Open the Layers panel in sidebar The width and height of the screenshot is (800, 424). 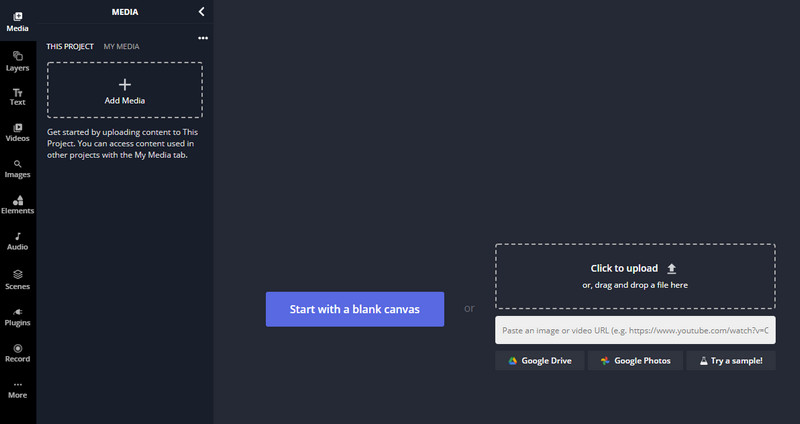coord(17,60)
